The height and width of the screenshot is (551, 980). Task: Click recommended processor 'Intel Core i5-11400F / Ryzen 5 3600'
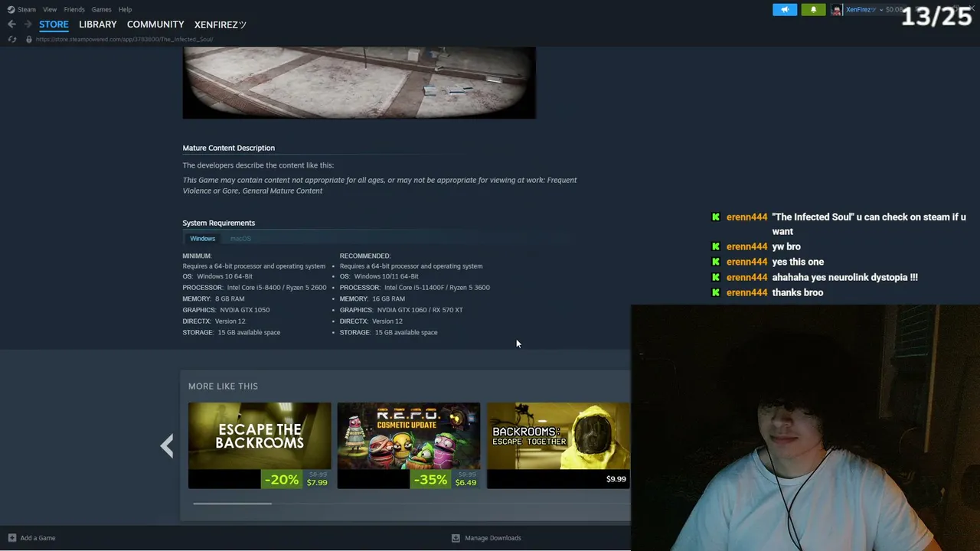point(437,288)
